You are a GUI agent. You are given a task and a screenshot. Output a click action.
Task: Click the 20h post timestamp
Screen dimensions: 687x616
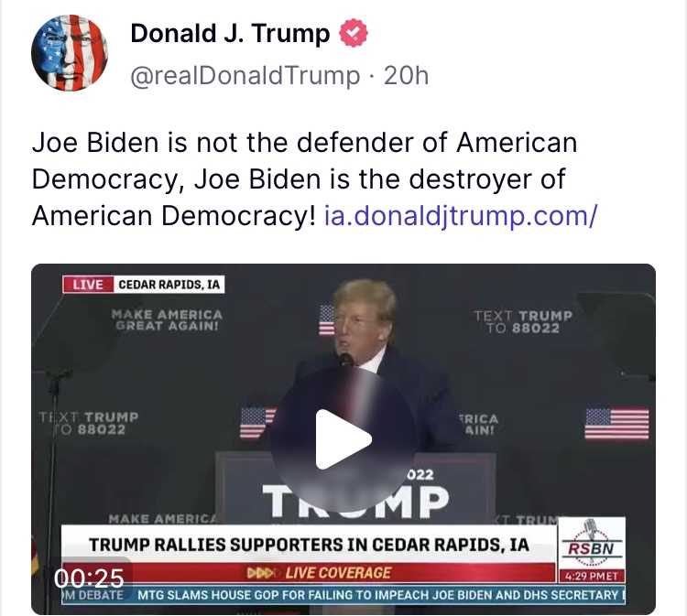[406, 76]
